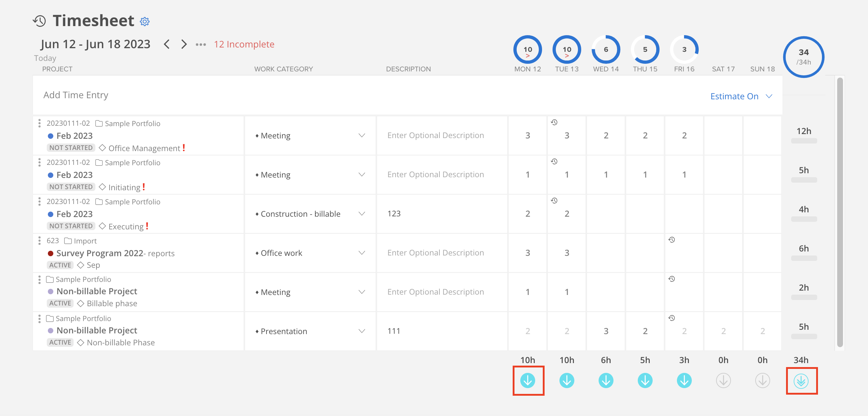This screenshot has height=416, width=868.
Task: Click Add Time Entry
Action: click(x=76, y=95)
